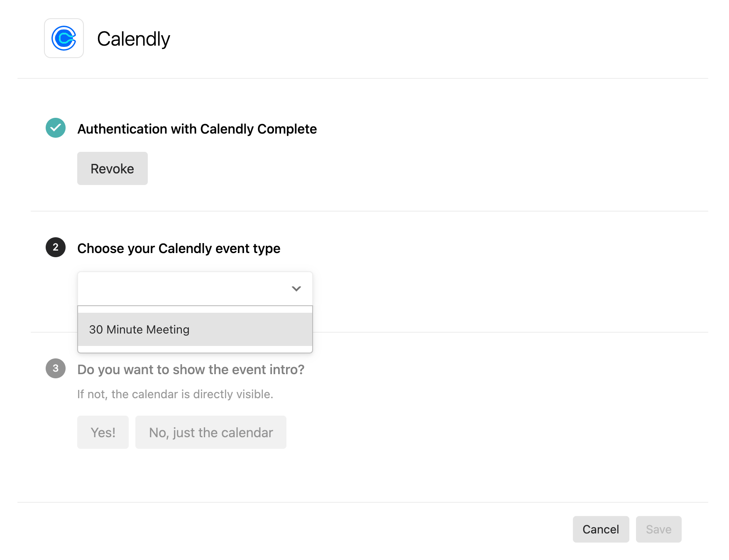Click the Calendly title text
The width and height of the screenshot is (729, 560).
point(133,39)
